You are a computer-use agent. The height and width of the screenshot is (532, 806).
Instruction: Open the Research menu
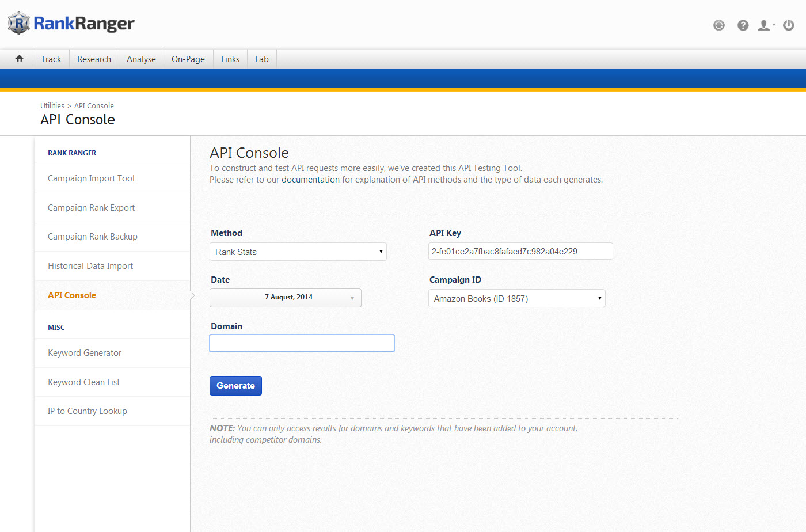coord(94,59)
